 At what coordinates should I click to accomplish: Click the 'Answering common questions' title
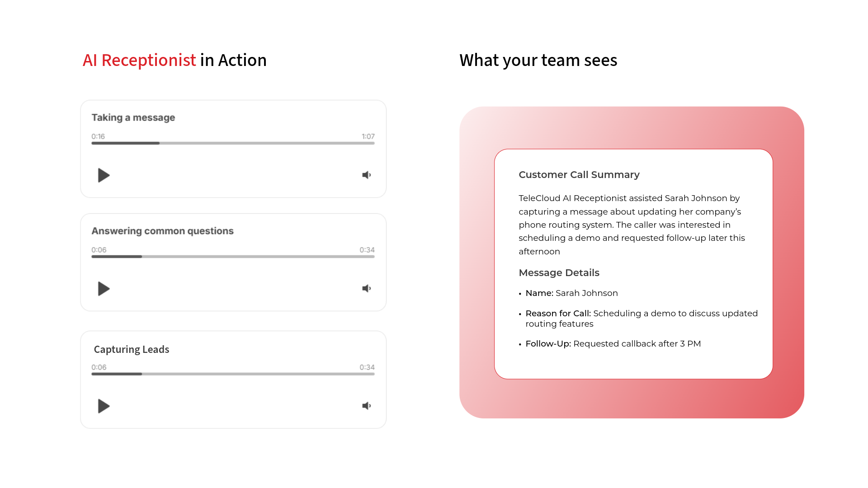[x=162, y=231]
